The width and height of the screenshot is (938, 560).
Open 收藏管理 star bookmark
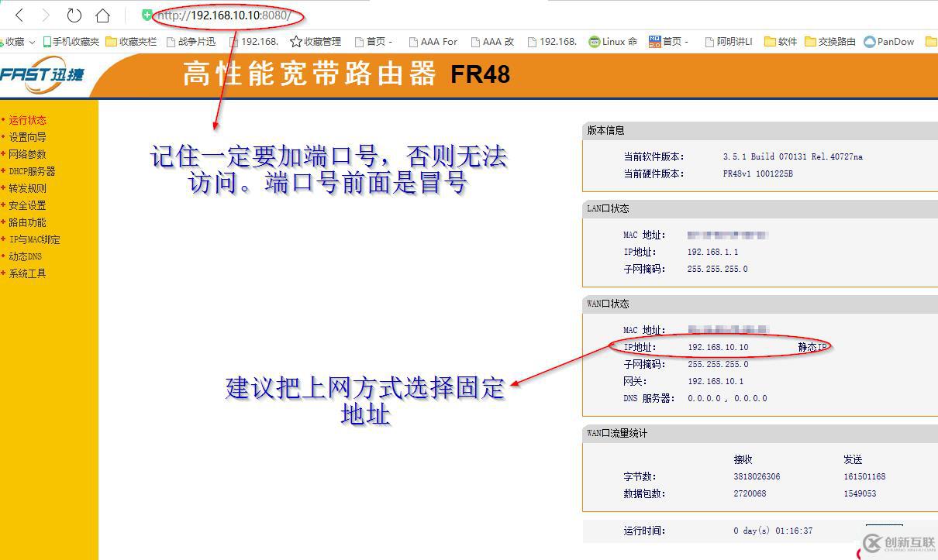point(316,42)
